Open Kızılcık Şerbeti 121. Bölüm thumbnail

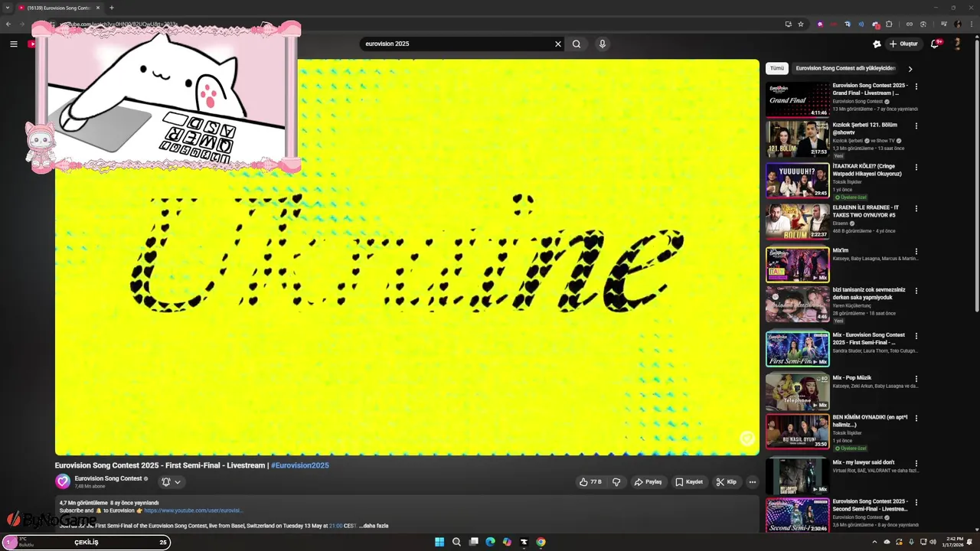pyautogui.click(x=797, y=139)
